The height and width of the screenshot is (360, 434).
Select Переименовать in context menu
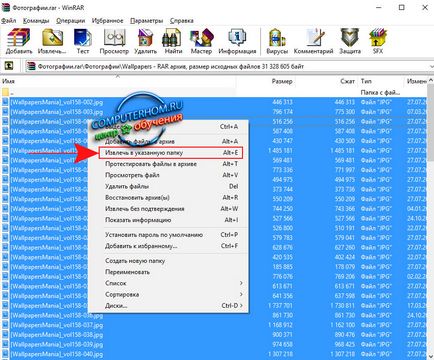(168, 272)
